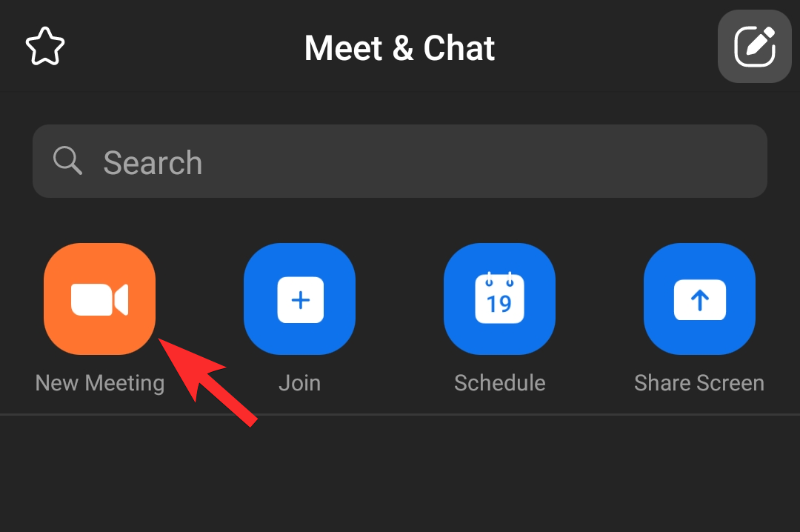Click the white upward arrow glyph
This screenshot has width=800, height=532.
pyautogui.click(x=700, y=299)
